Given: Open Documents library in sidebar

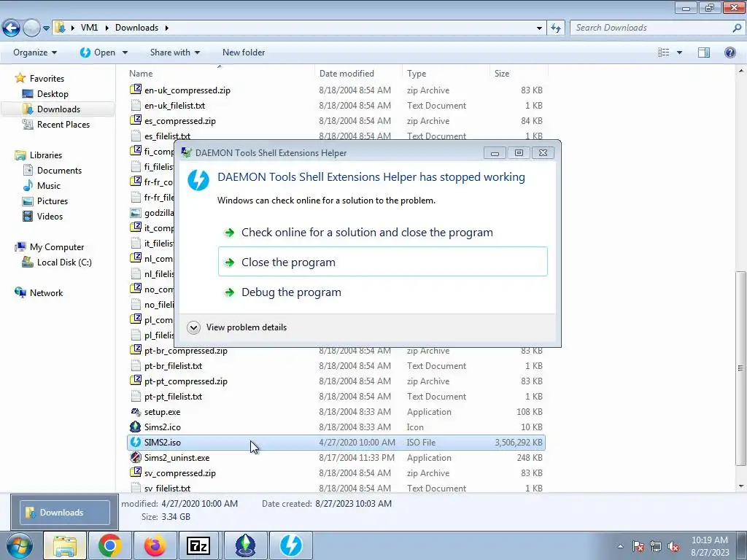Looking at the screenshot, I should [x=59, y=171].
